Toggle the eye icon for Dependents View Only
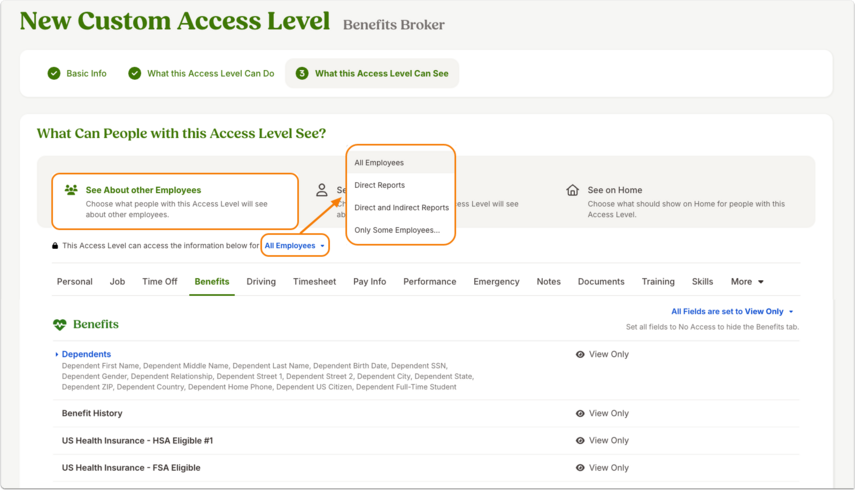855x490 pixels. pyautogui.click(x=580, y=354)
